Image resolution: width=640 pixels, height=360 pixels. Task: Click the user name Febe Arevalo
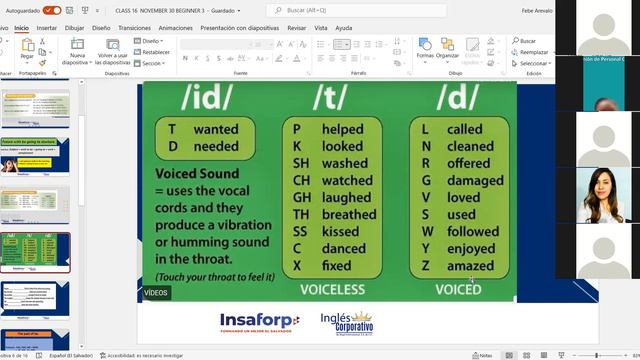(x=537, y=11)
